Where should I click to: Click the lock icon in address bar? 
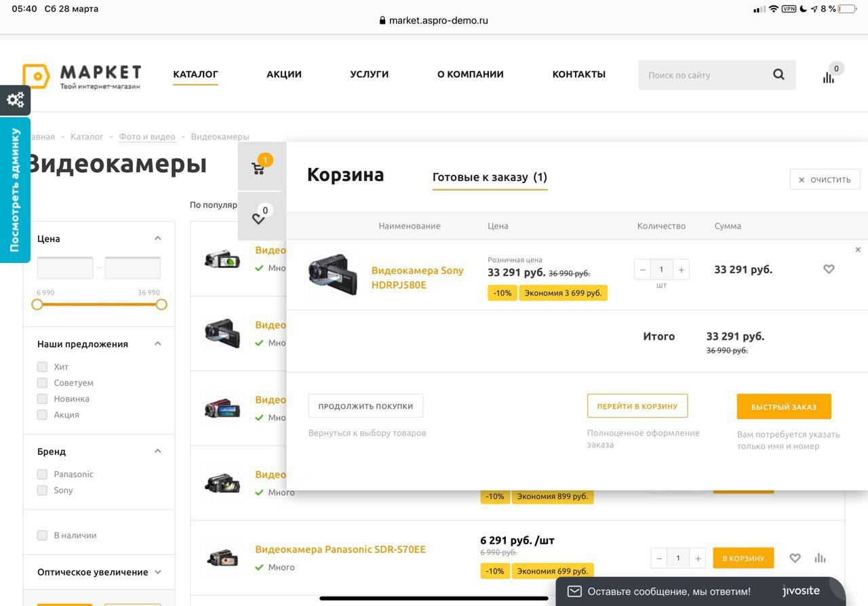[x=382, y=20]
